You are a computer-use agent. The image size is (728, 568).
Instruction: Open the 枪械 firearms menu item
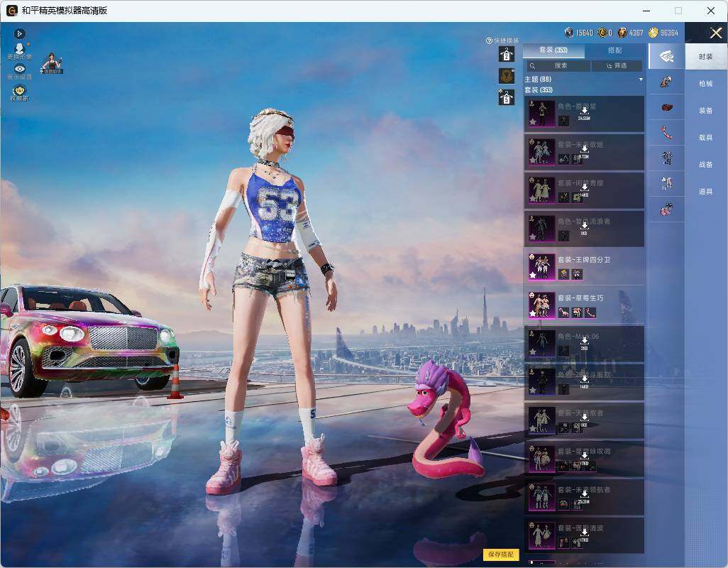[x=706, y=84]
